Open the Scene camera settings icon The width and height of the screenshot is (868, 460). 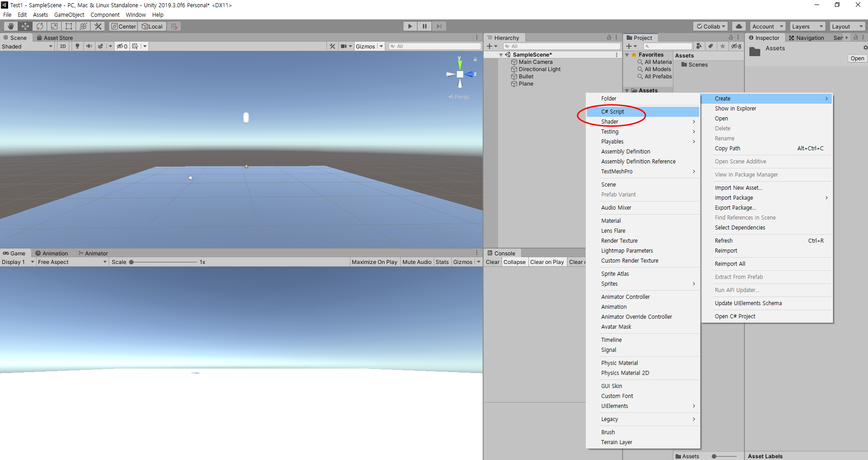coord(344,46)
